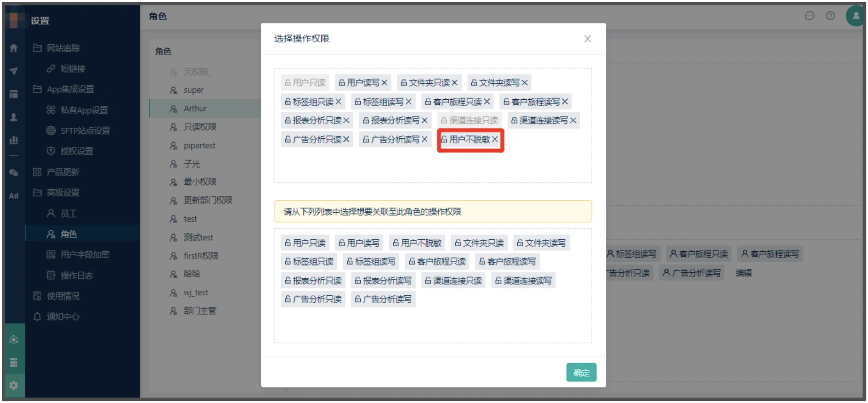Click the paper plane icon in left rail
This screenshot has height=403, width=868.
point(13,71)
